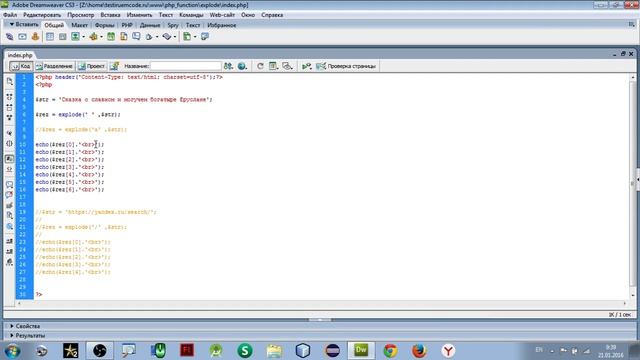Refresh the design view
The width and height of the screenshot is (640, 360).
click(x=260, y=66)
